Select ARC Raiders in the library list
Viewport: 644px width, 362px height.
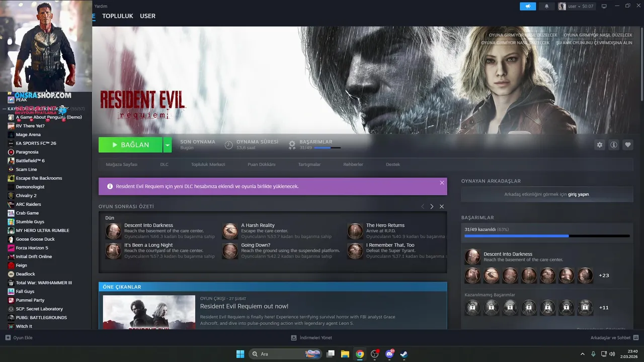(29, 204)
